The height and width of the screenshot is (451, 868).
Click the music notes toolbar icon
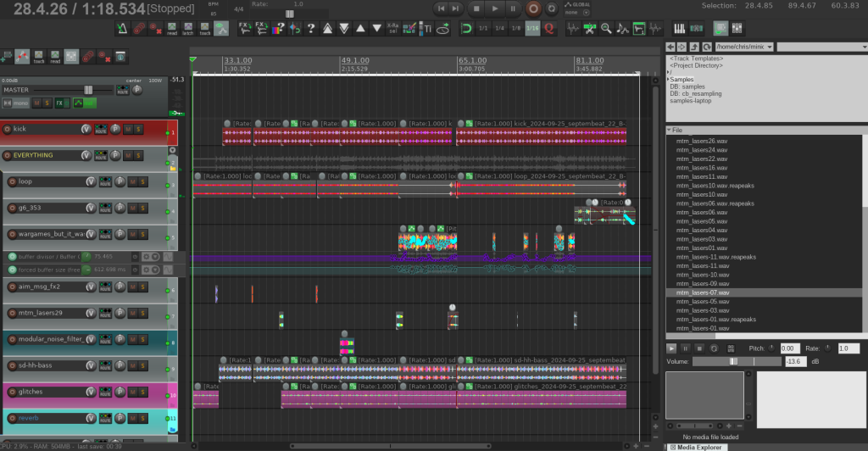pyautogui.click(x=622, y=28)
